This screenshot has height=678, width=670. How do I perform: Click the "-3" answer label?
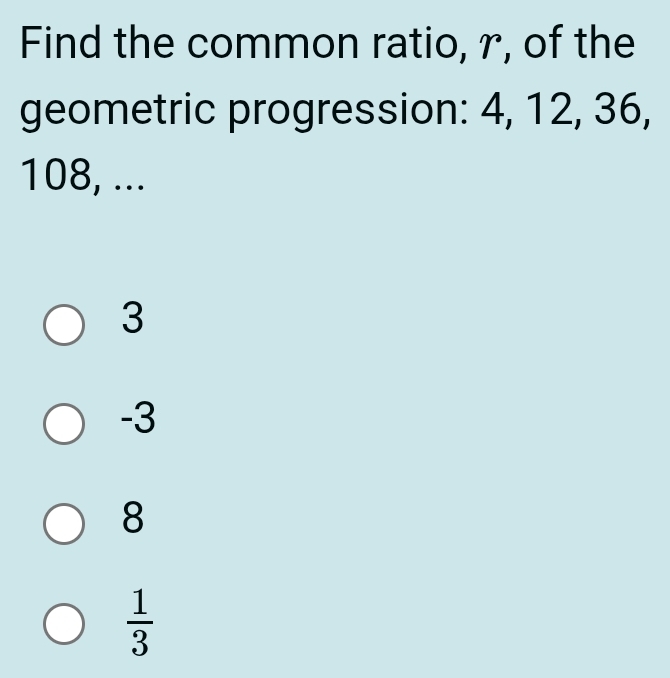coord(137,420)
